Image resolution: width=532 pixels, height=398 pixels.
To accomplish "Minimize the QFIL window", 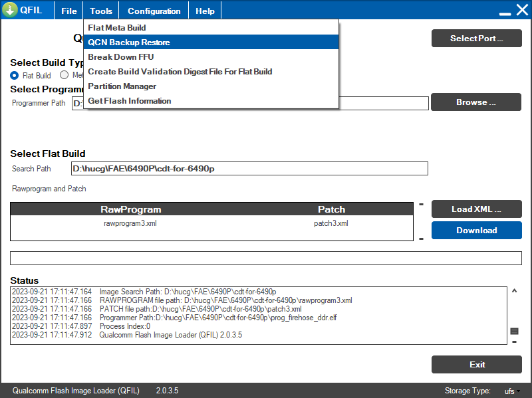I will 505,13.
